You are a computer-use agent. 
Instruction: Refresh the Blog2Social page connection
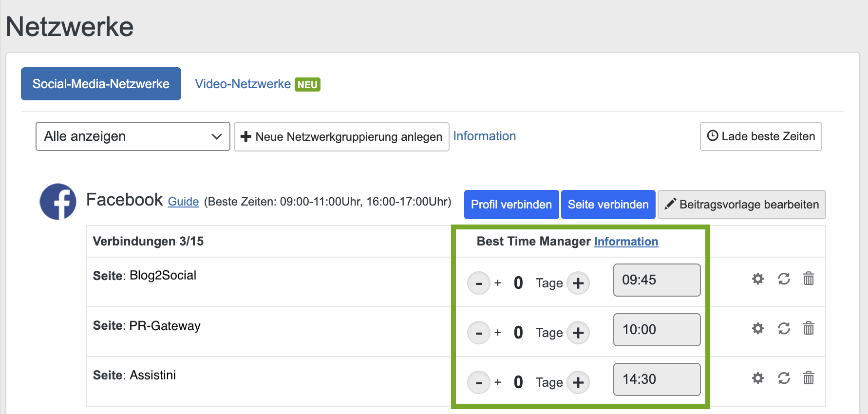[784, 279]
